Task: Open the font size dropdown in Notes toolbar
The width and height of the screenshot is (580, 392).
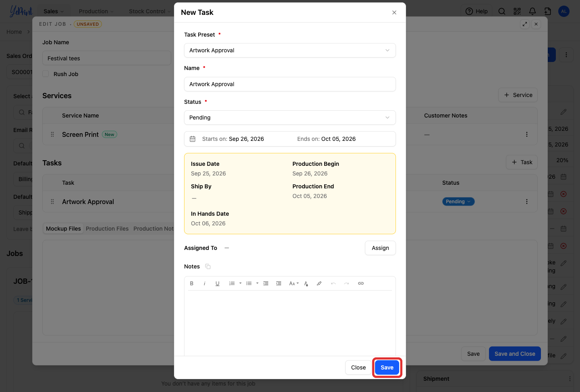Action: pos(294,283)
